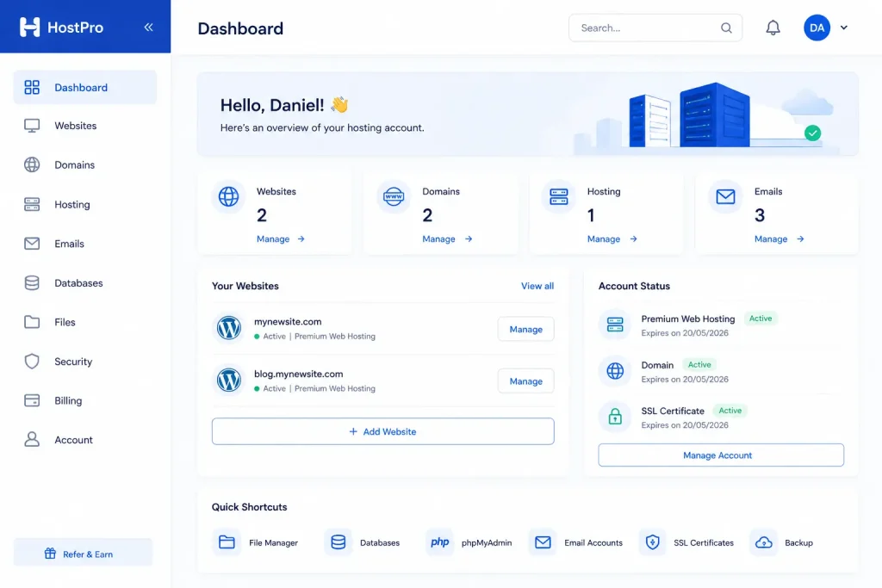
Task: Expand the profile dropdown arrow
Action: point(844,28)
